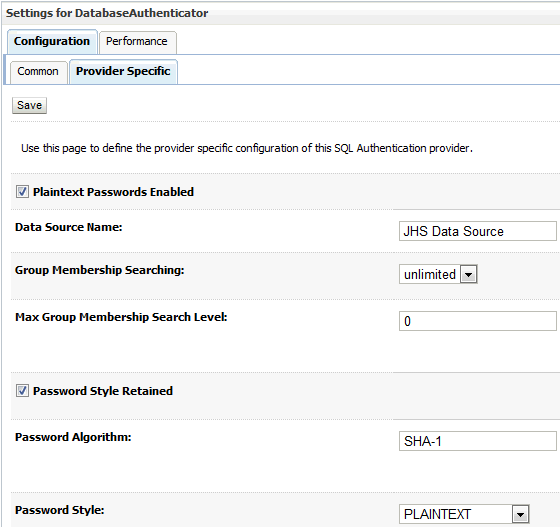Uncheck the Plaintext Passwords Enabled checkbox
560x527 pixels.
[22, 192]
